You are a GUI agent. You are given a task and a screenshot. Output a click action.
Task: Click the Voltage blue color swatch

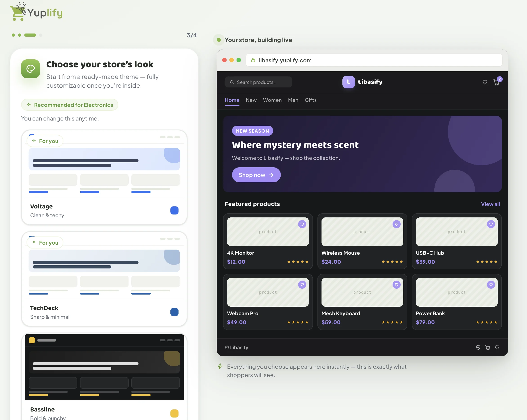174,210
